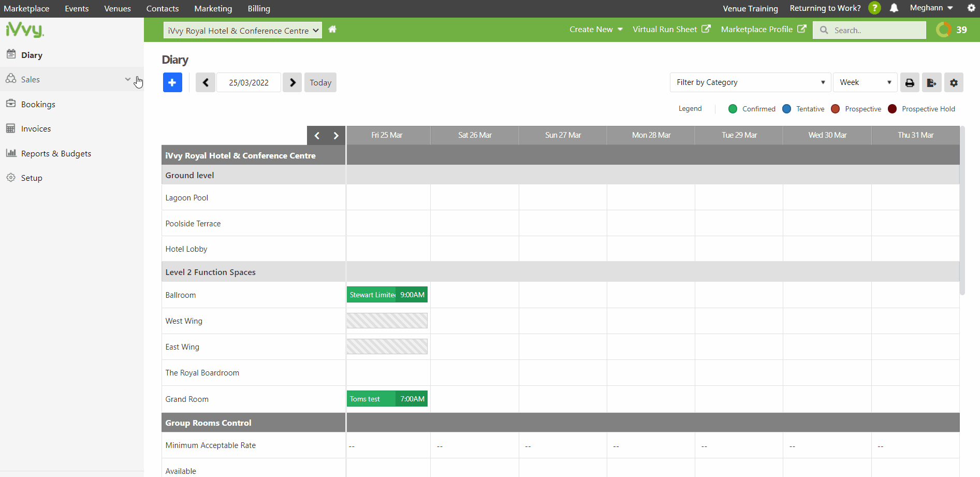This screenshot has width=980, height=477.
Task: Click the Bookings sidebar icon
Action: (x=11, y=103)
